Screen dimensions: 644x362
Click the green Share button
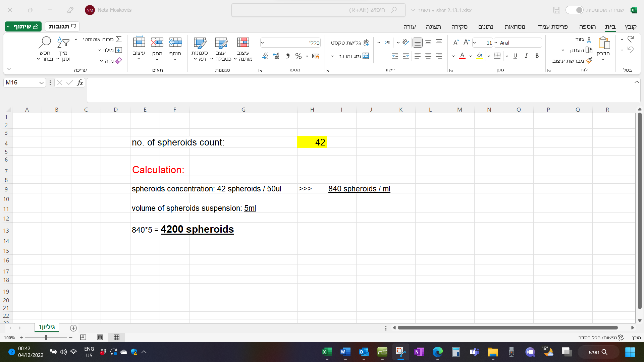pos(23,26)
